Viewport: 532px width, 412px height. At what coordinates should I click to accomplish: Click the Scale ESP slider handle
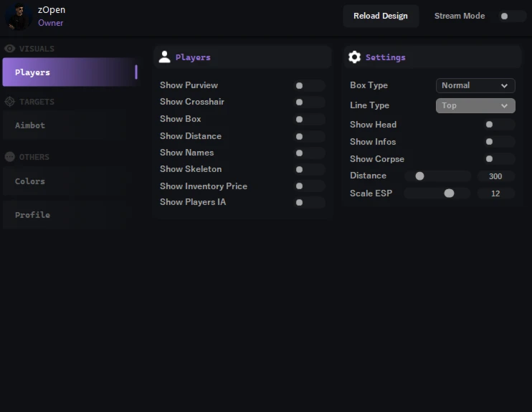(x=449, y=193)
